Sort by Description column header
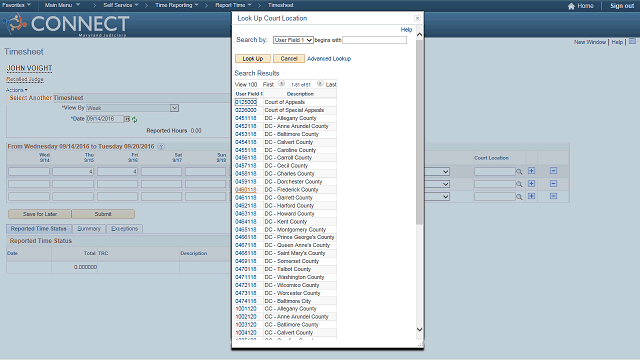 pos(300,94)
